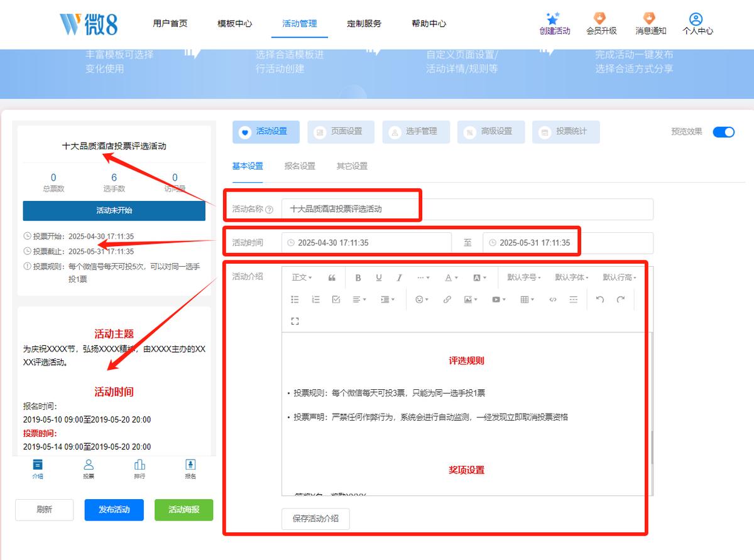The height and width of the screenshot is (560, 754).
Task: Open the 介绍 tab in the preview
Action: pos(38,469)
